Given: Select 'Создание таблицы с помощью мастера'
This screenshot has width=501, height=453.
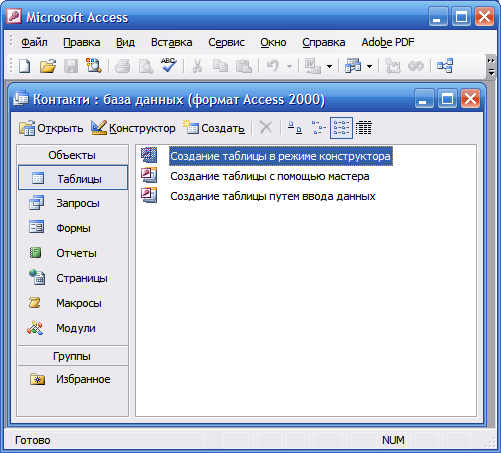Looking at the screenshot, I should click(270, 176).
